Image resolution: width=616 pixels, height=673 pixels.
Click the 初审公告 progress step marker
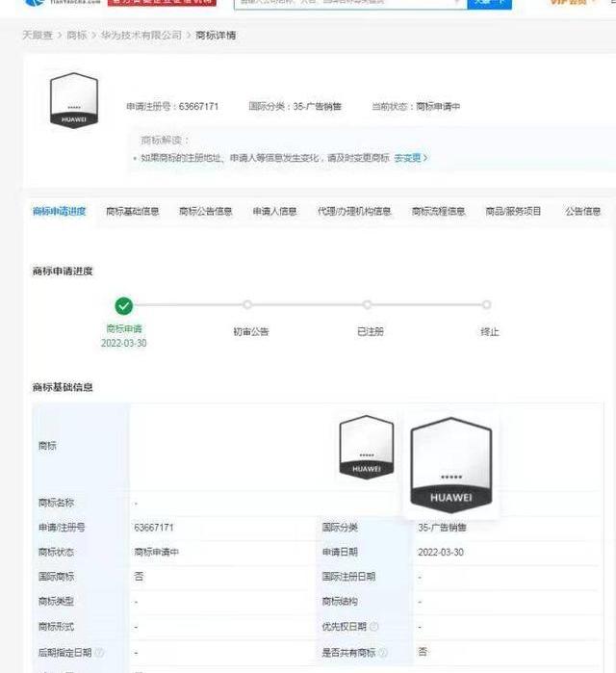coord(247,305)
